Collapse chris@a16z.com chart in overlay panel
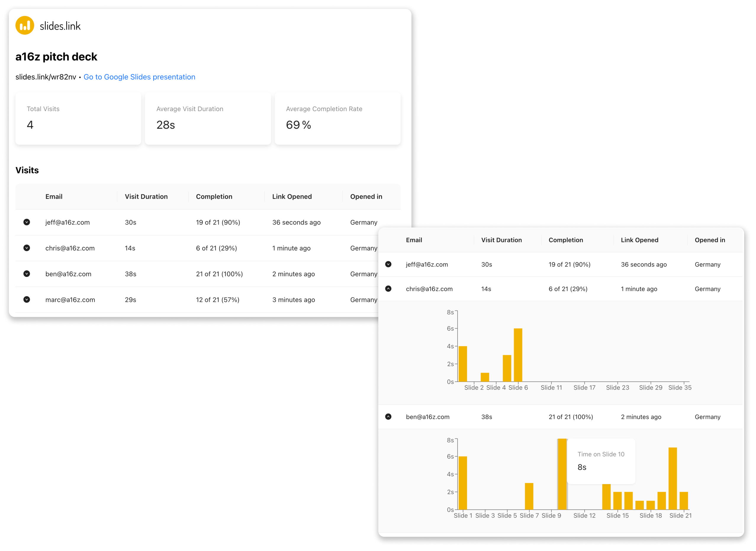This screenshot has height=551, width=756. 388,289
